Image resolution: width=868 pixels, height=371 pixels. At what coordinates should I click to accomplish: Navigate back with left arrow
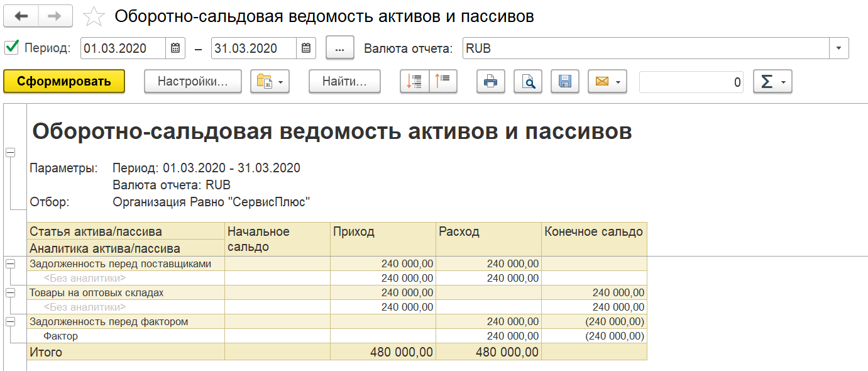[21, 16]
